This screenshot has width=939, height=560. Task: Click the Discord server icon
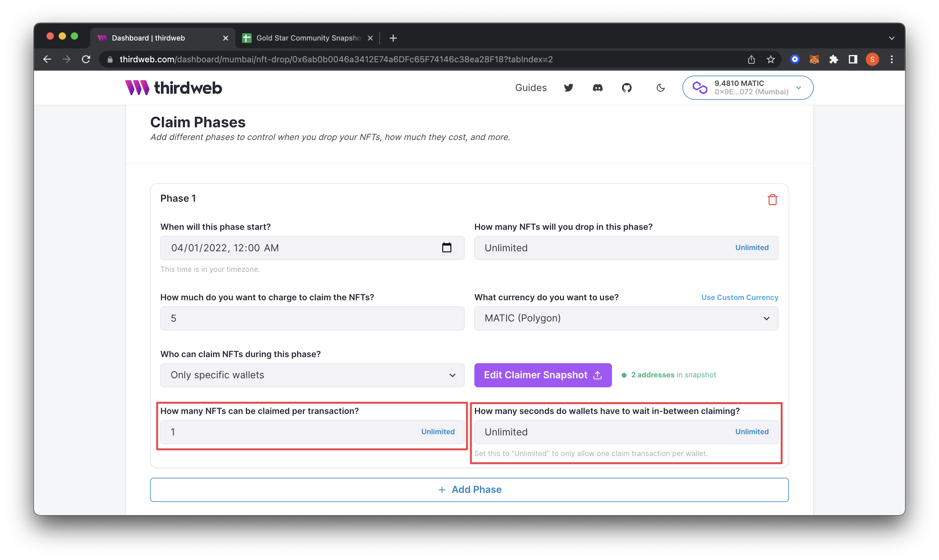coord(597,88)
